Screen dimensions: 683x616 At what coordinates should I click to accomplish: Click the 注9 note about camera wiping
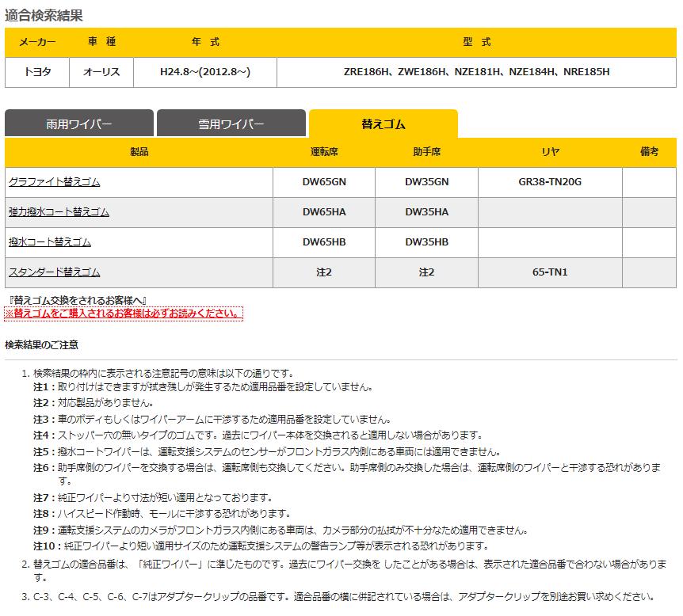pos(281,530)
